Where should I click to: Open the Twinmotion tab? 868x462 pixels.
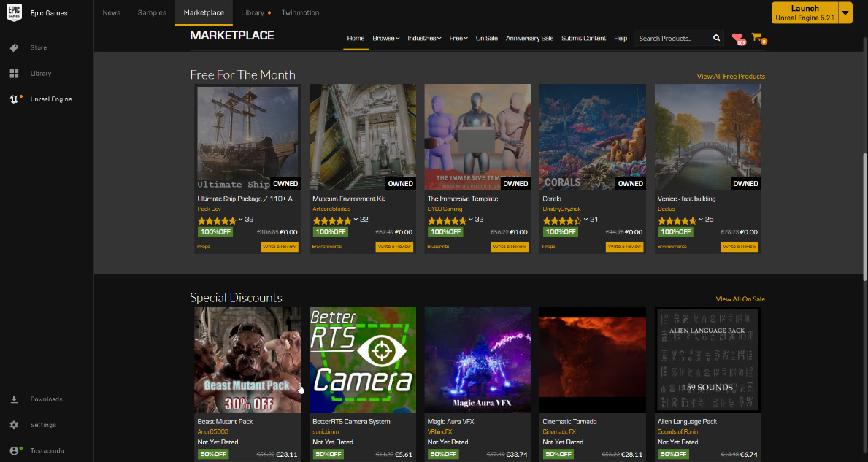point(300,12)
